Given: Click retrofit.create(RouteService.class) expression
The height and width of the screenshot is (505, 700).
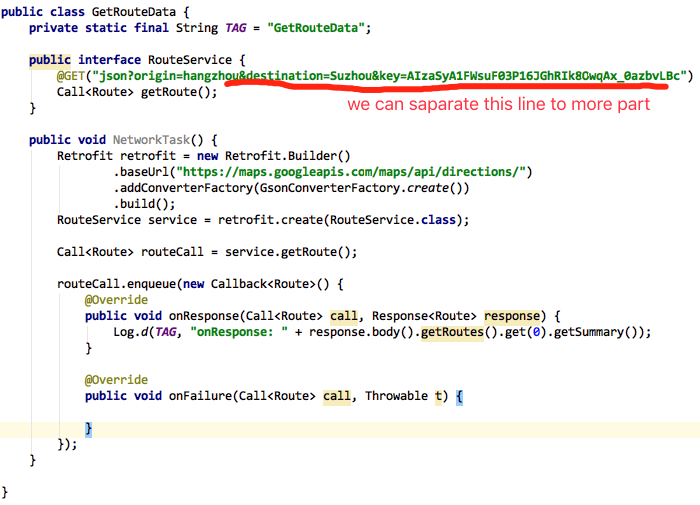Looking at the screenshot, I should point(340,220).
